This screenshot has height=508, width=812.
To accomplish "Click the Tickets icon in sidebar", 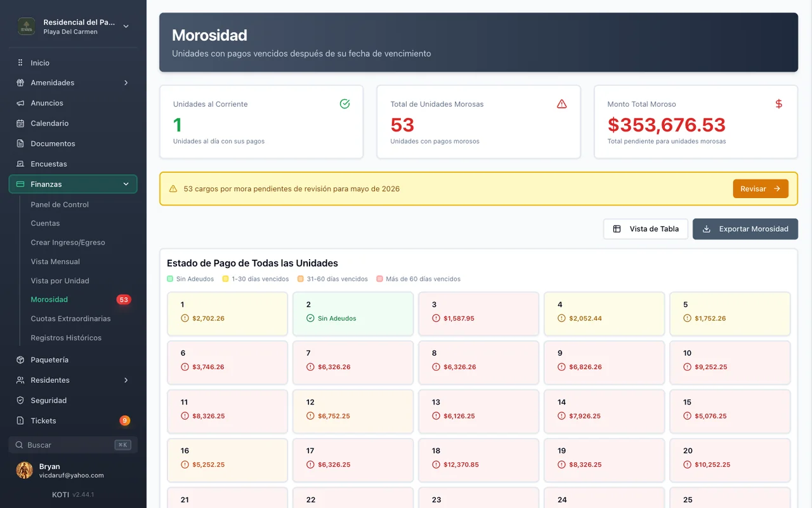I will click(x=20, y=421).
